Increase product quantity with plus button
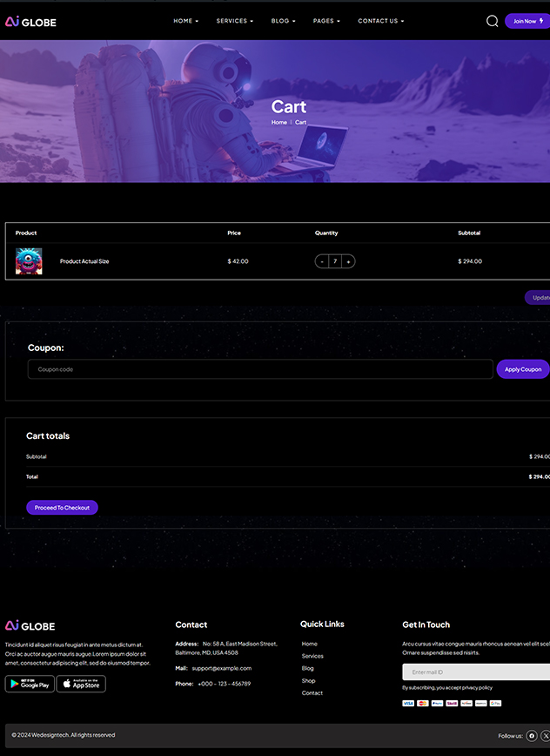The width and height of the screenshot is (550, 756). [x=348, y=261]
